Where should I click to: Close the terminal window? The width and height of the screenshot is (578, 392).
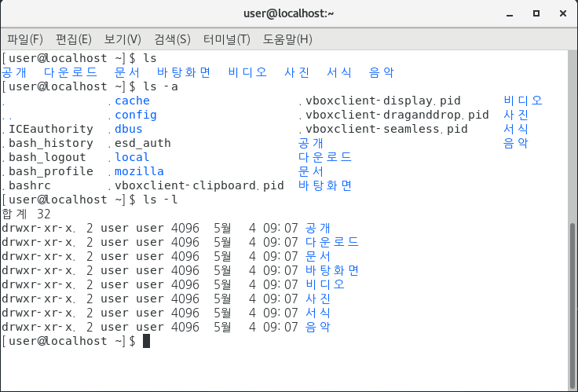point(563,13)
